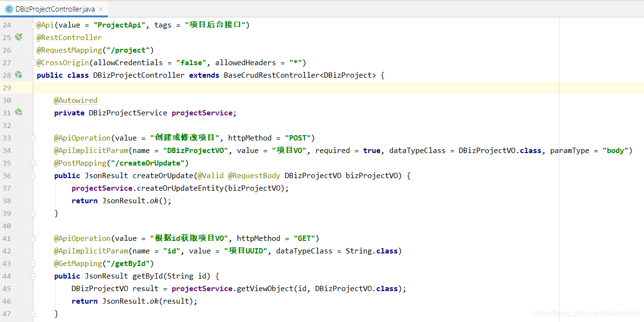The image size is (644, 322).
Task: Click the createOrUpdate method name on line 36
Action: pos(163,175)
